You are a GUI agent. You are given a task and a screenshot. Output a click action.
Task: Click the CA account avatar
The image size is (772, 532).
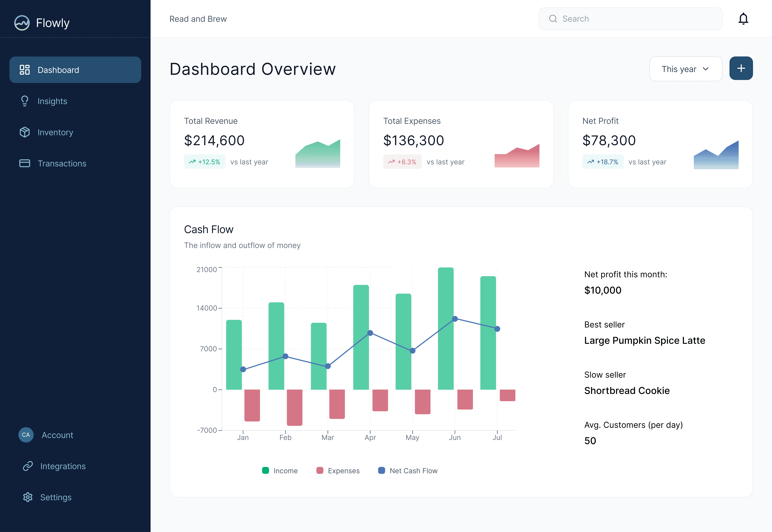(26, 435)
